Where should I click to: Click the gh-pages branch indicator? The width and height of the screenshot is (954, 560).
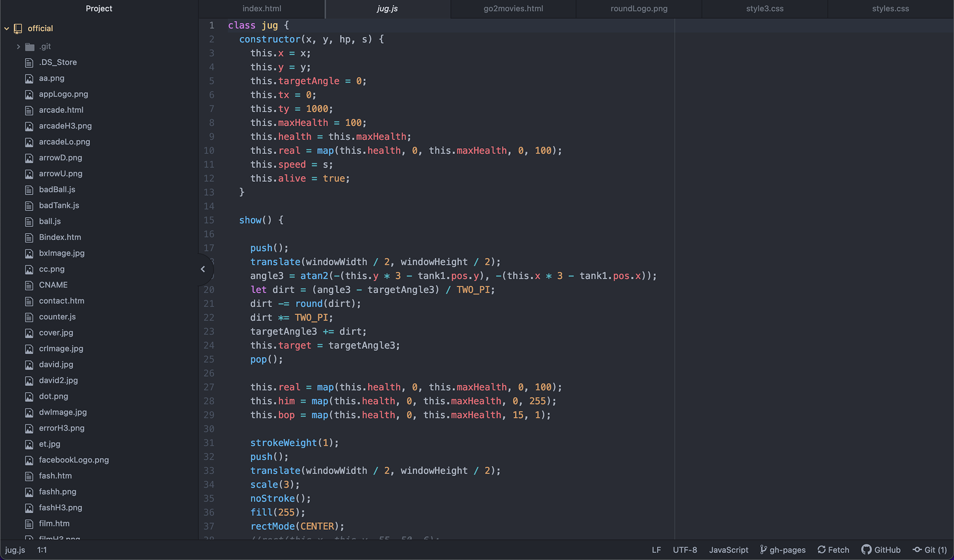coord(783,550)
